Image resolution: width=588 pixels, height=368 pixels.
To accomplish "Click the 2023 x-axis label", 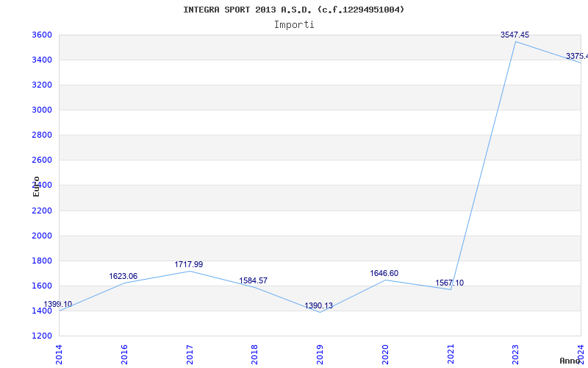I will coord(516,354).
